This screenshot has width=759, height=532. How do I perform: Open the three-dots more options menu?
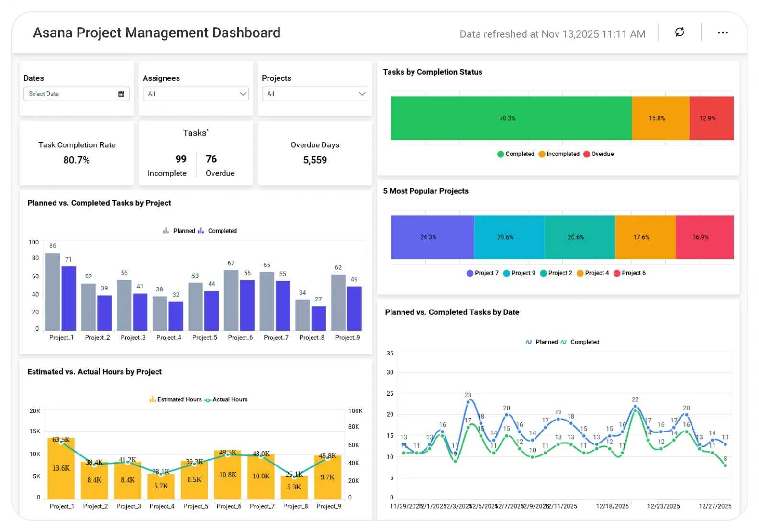(x=723, y=33)
